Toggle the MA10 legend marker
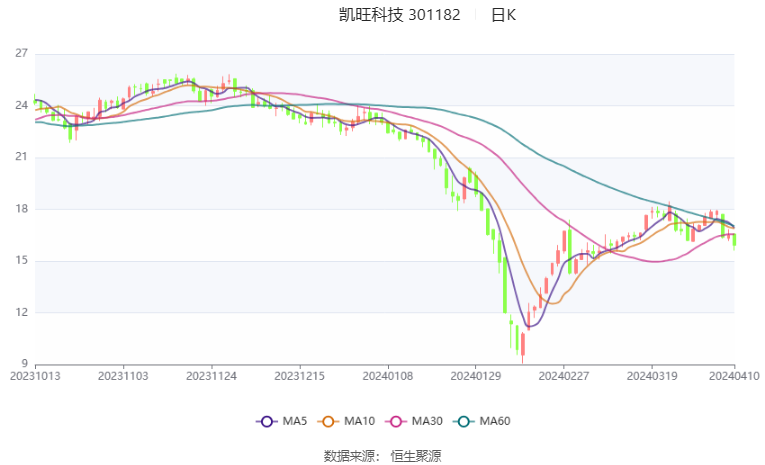 coord(331,422)
